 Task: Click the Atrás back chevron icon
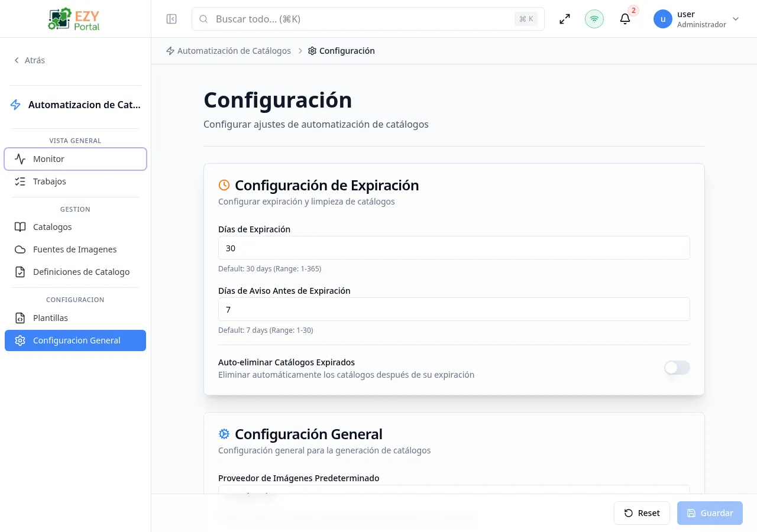[x=17, y=60]
